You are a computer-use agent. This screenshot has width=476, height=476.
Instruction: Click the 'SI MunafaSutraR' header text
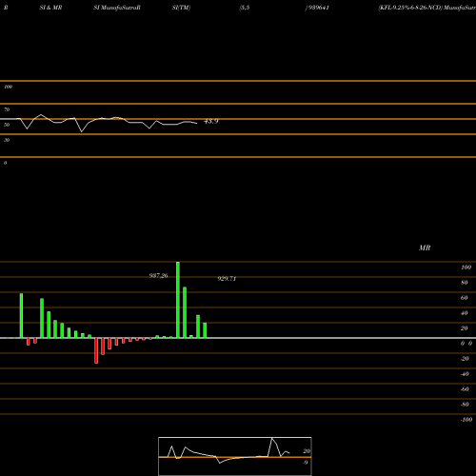coord(117,8)
